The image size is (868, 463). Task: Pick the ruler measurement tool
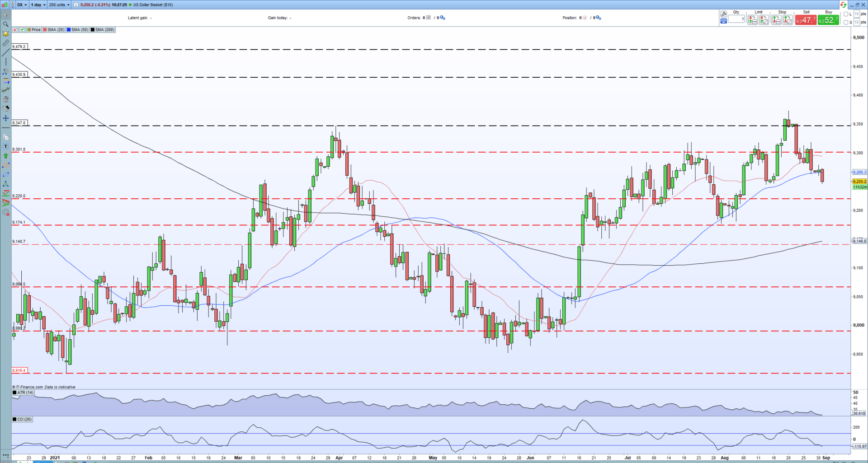pos(5,43)
